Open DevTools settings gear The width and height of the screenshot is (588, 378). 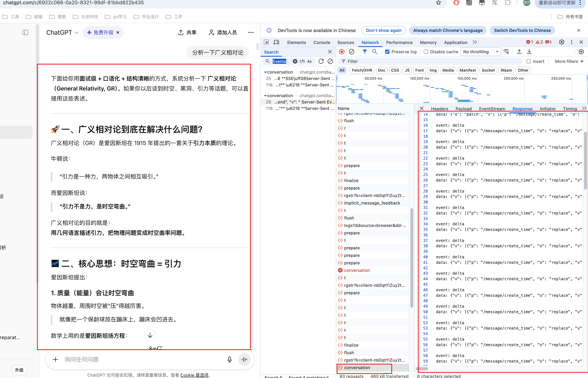(x=561, y=42)
